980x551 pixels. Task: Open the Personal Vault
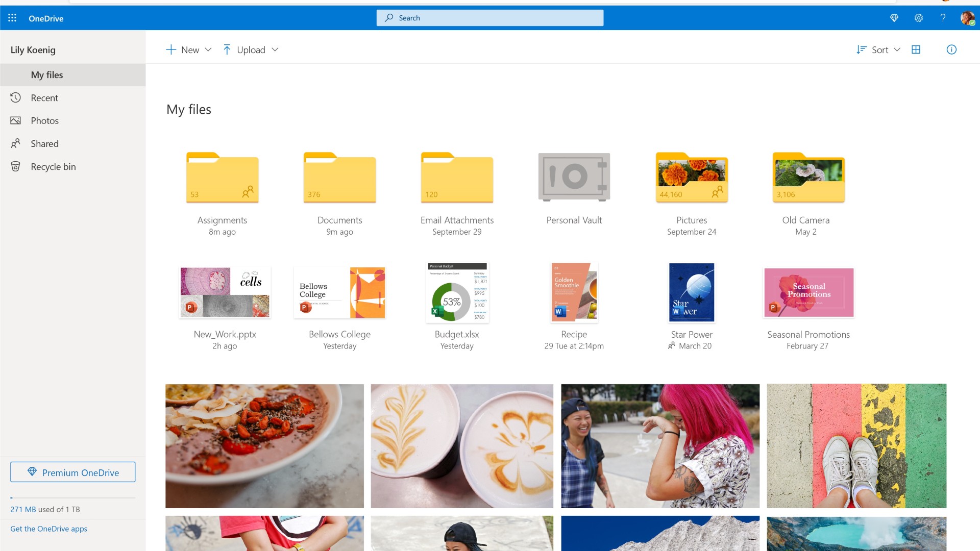click(574, 177)
